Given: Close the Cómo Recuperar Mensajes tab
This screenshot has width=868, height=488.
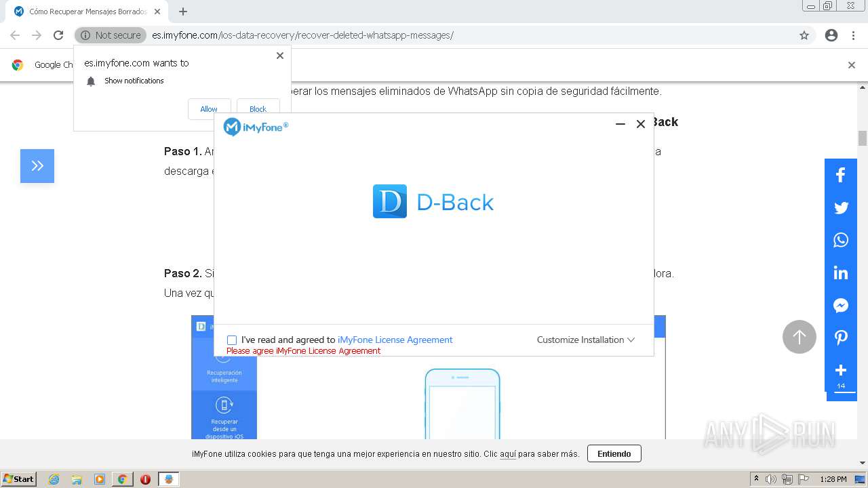Looking at the screenshot, I should [x=157, y=12].
